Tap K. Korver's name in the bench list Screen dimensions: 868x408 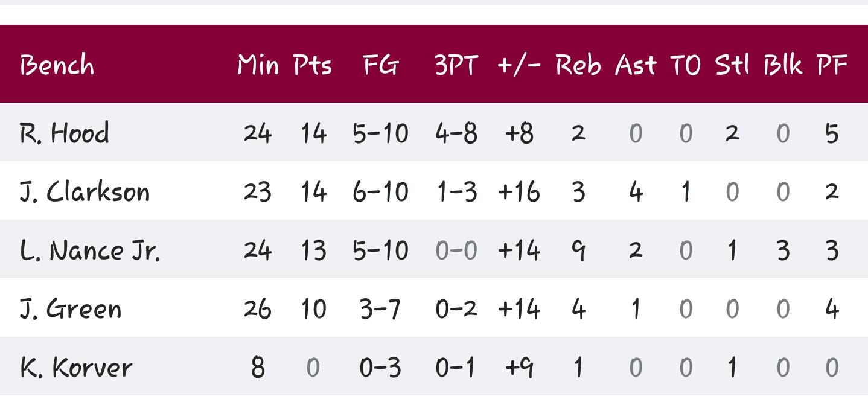click(x=76, y=368)
